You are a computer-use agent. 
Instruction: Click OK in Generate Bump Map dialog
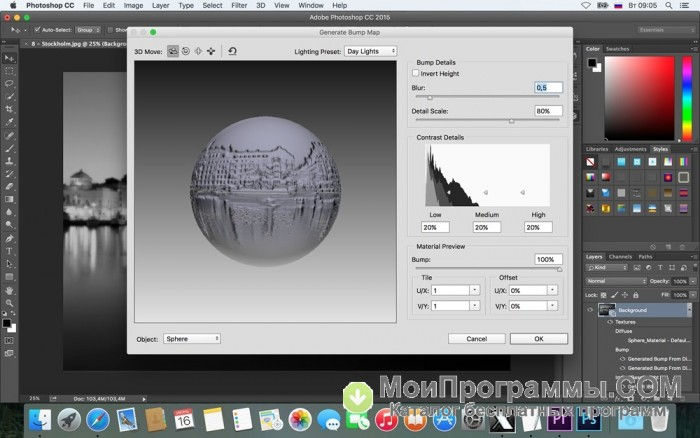coord(539,339)
